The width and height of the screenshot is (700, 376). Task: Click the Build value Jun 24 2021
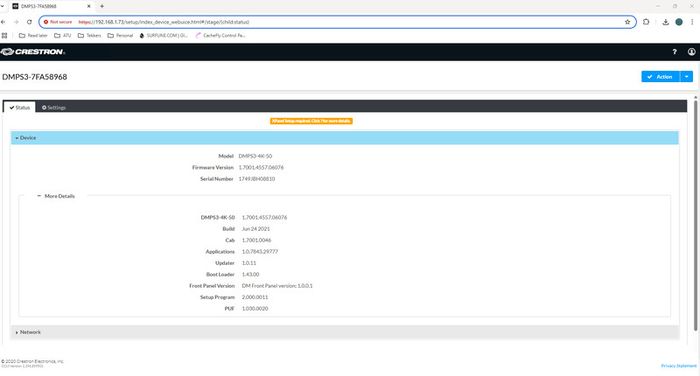pos(256,229)
